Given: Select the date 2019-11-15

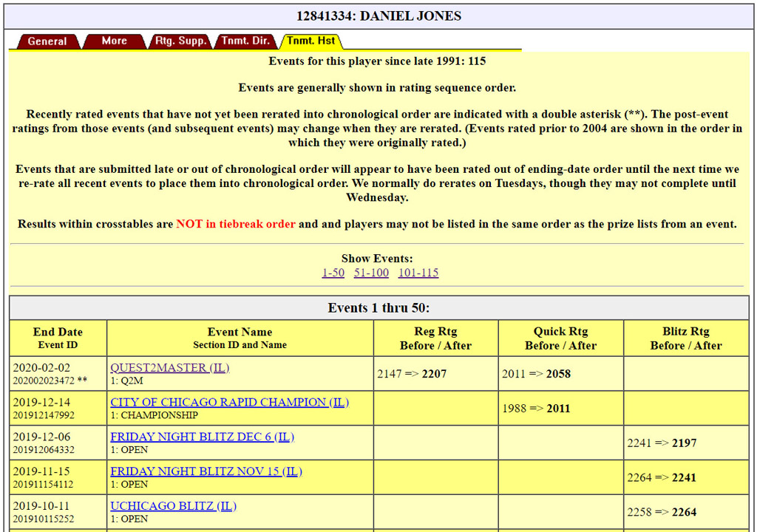Looking at the screenshot, I should coord(41,471).
